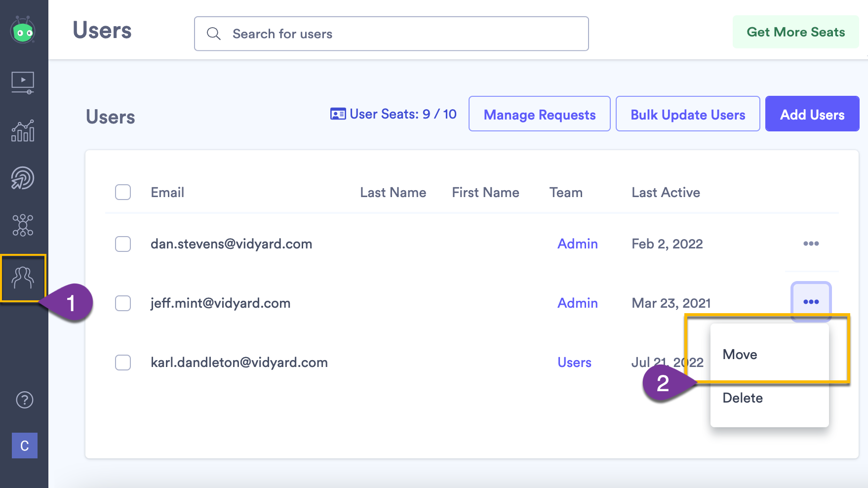Check the box for jeff.mint@vidyard.com
The width and height of the screenshot is (868, 488).
(x=123, y=303)
